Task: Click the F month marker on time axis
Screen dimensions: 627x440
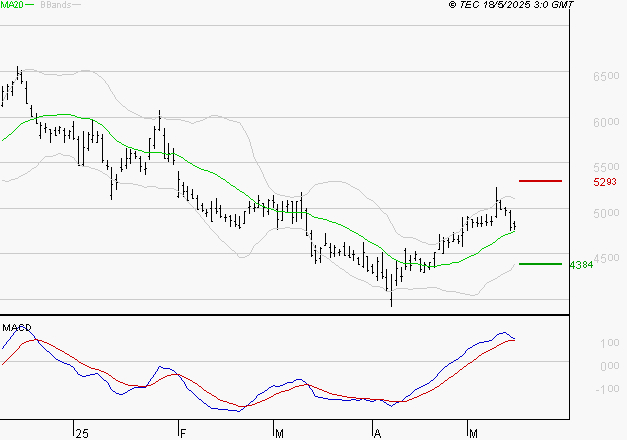Action: pos(183,434)
